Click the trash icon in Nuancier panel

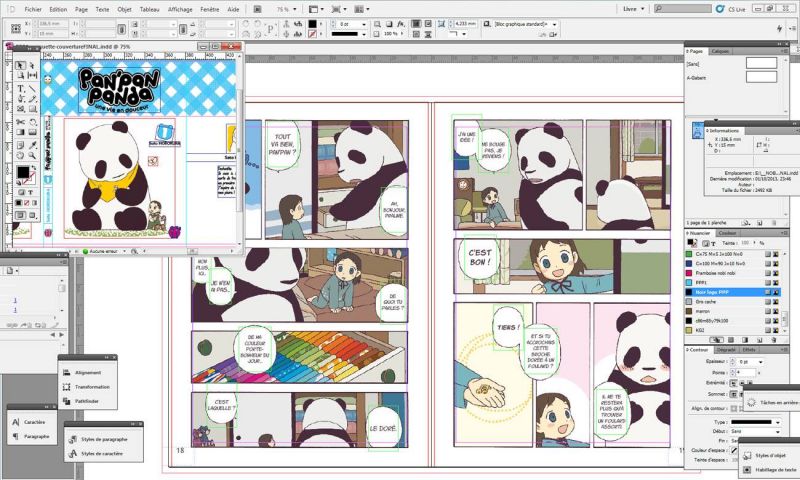pos(773,340)
